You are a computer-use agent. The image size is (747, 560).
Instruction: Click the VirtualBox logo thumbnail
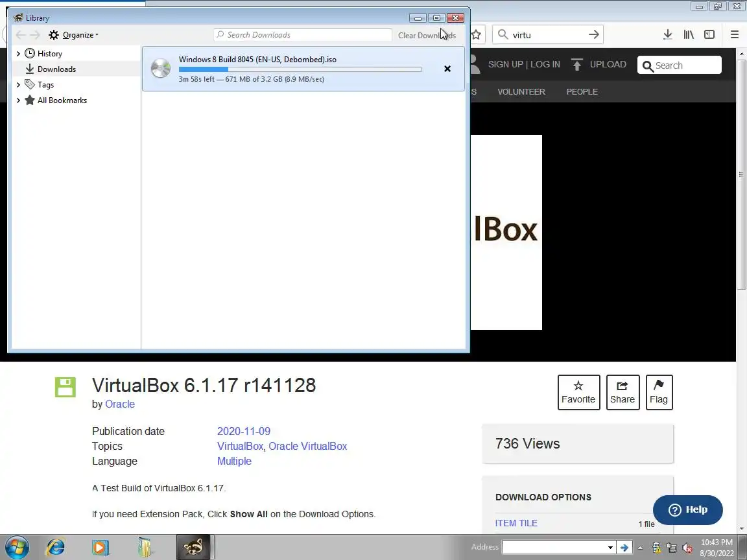pos(506,233)
